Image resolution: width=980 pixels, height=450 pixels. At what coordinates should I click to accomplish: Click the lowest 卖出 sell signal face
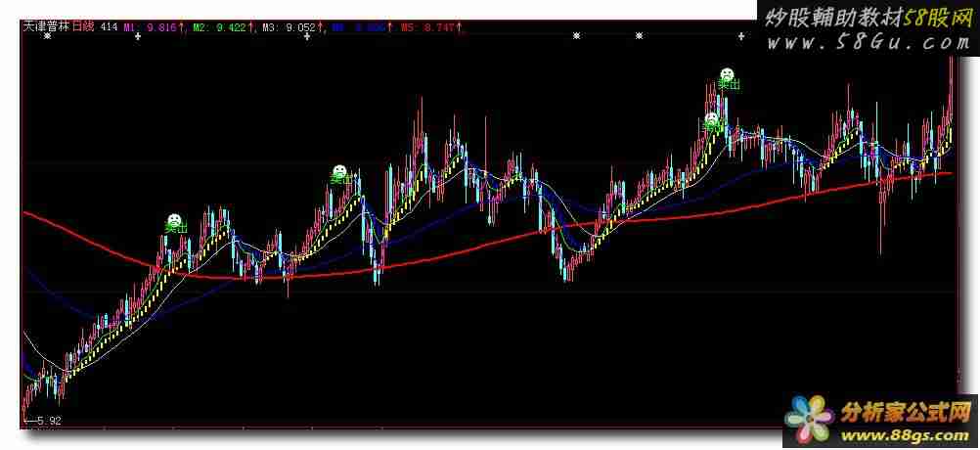(x=176, y=220)
